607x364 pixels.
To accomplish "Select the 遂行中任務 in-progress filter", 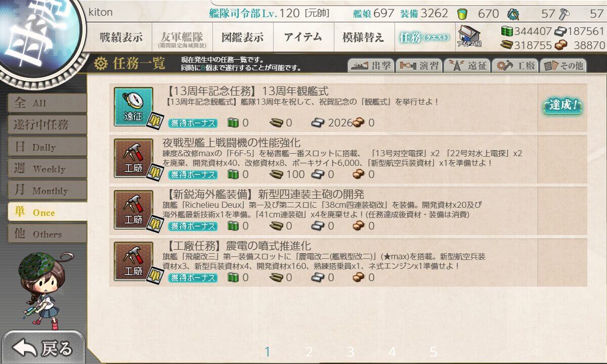I will point(47,125).
